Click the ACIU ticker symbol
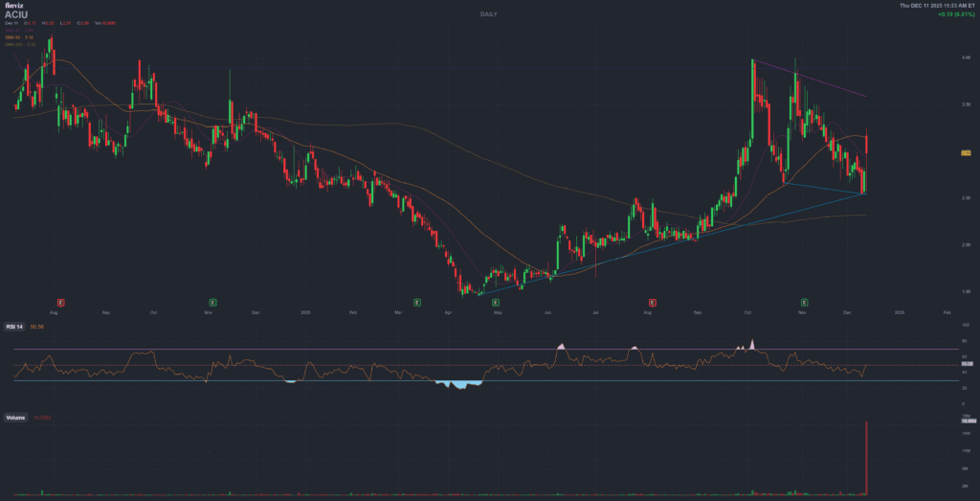The height and width of the screenshot is (501, 980). (17, 14)
